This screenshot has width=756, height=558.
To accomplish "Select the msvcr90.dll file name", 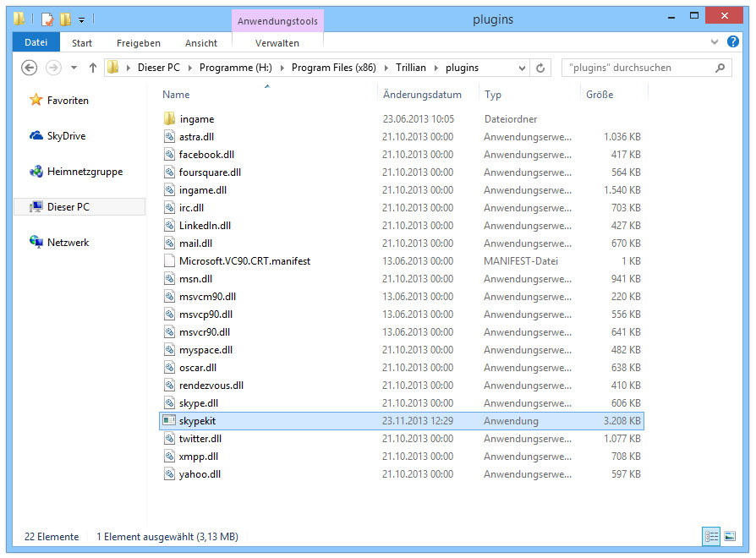I will click(x=205, y=332).
